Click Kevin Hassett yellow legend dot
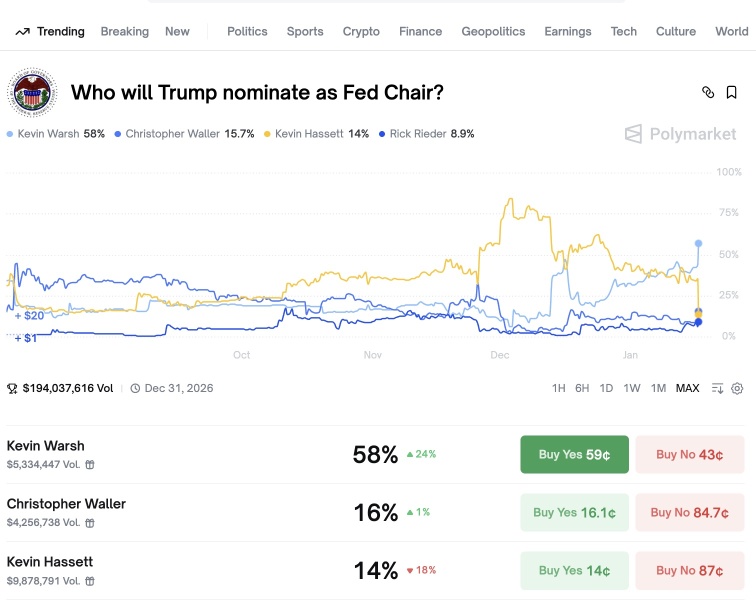 [x=267, y=134]
